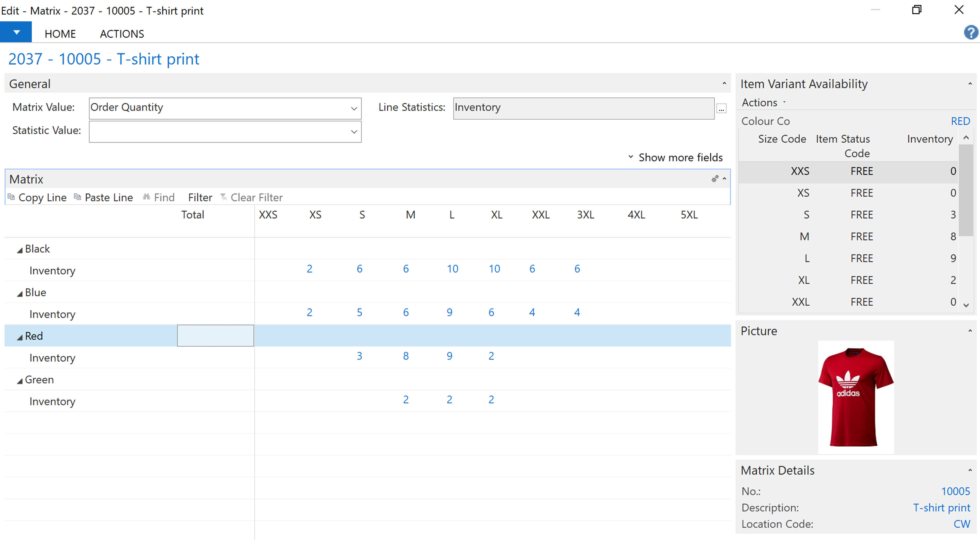Switch to the HOME tab
This screenshot has height=540, width=980.
pos(60,34)
